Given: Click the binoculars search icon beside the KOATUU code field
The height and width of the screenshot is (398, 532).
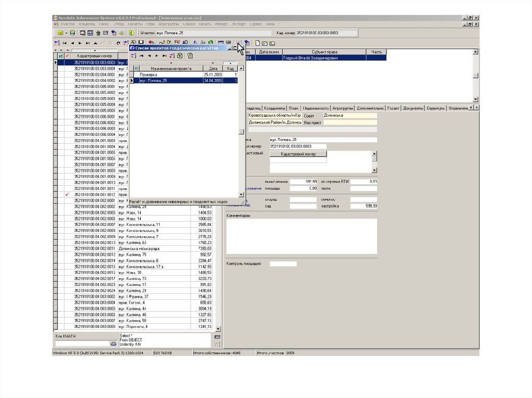Looking at the screenshot, I should 113,344.
